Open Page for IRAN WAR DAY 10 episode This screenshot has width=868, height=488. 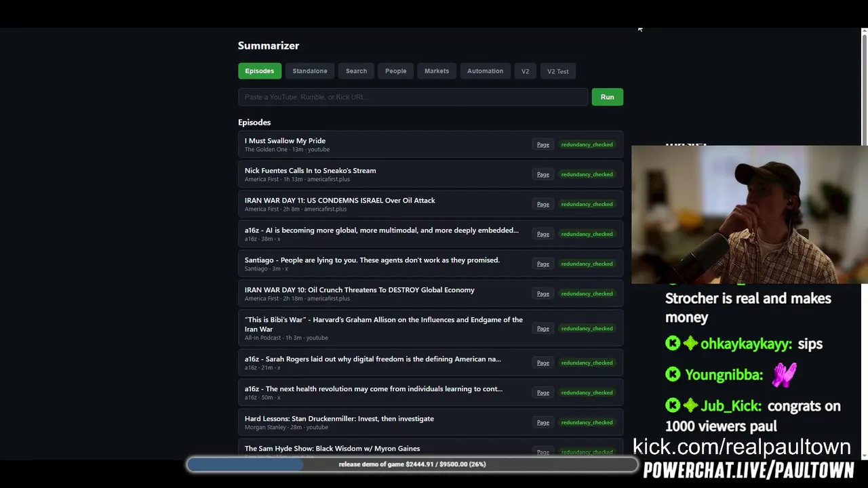pos(543,293)
